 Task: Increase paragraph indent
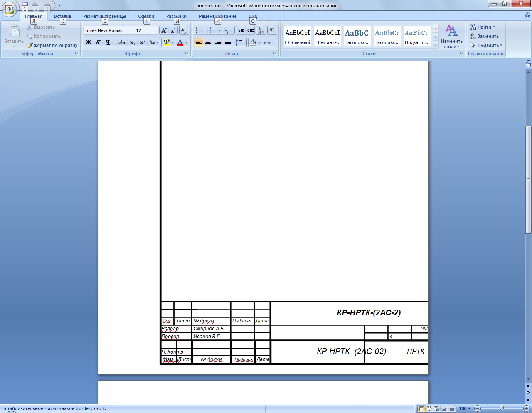point(251,30)
